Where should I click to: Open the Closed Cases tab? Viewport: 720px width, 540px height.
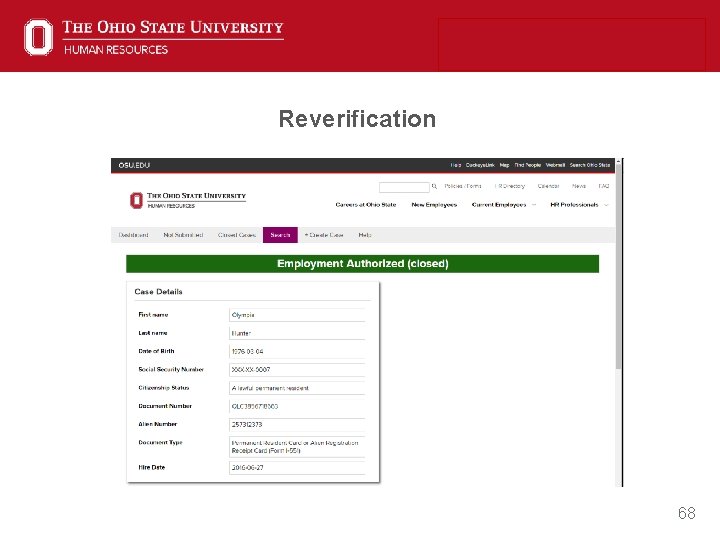coord(237,235)
